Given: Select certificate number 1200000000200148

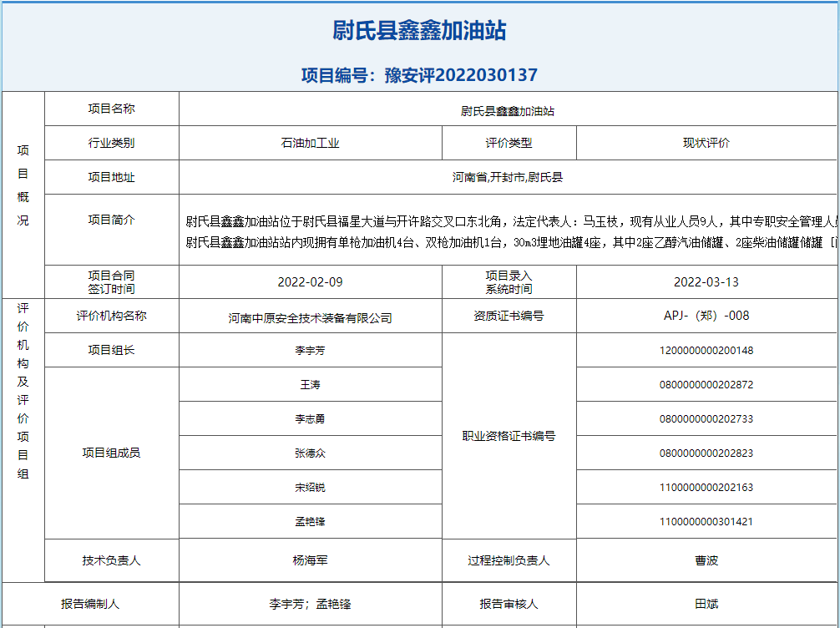Looking at the screenshot, I should [x=706, y=351].
